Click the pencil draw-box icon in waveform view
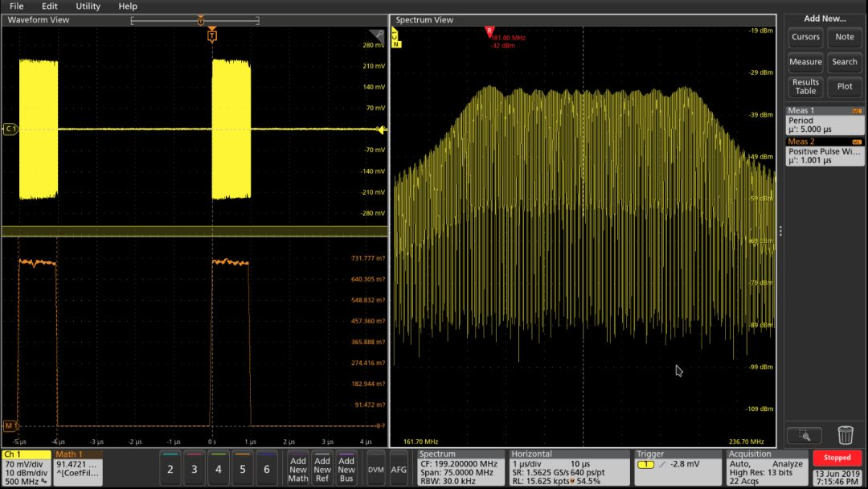868x489 pixels. (377, 35)
